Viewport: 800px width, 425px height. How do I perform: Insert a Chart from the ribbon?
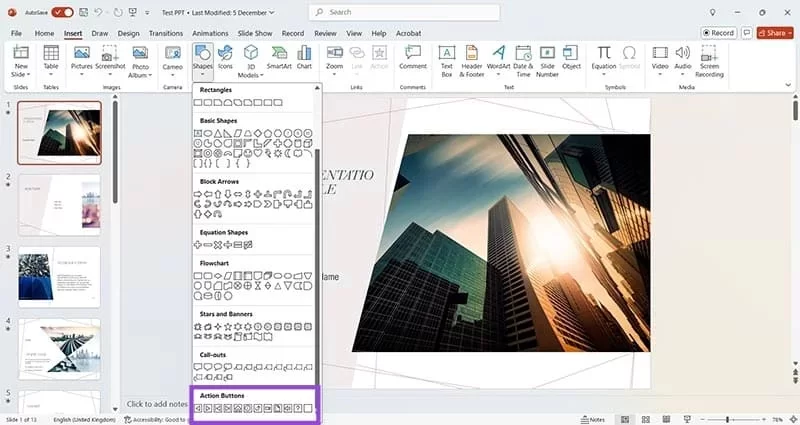304,57
